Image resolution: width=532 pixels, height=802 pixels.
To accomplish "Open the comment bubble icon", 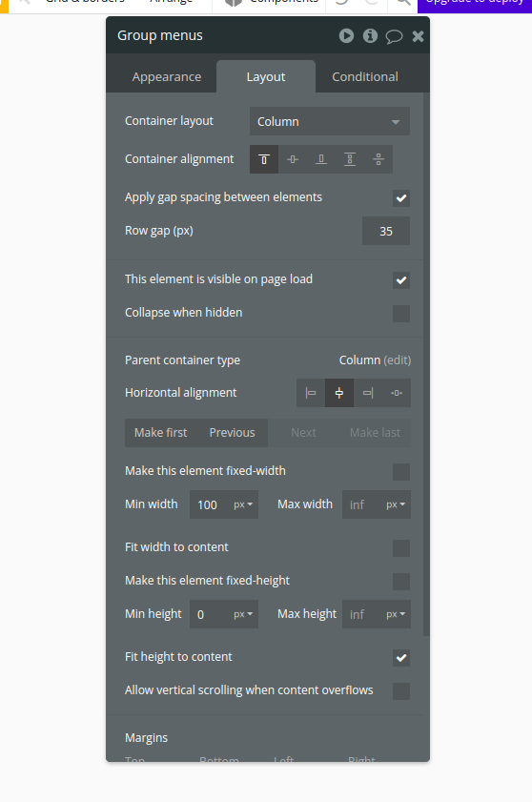I will pyautogui.click(x=394, y=36).
